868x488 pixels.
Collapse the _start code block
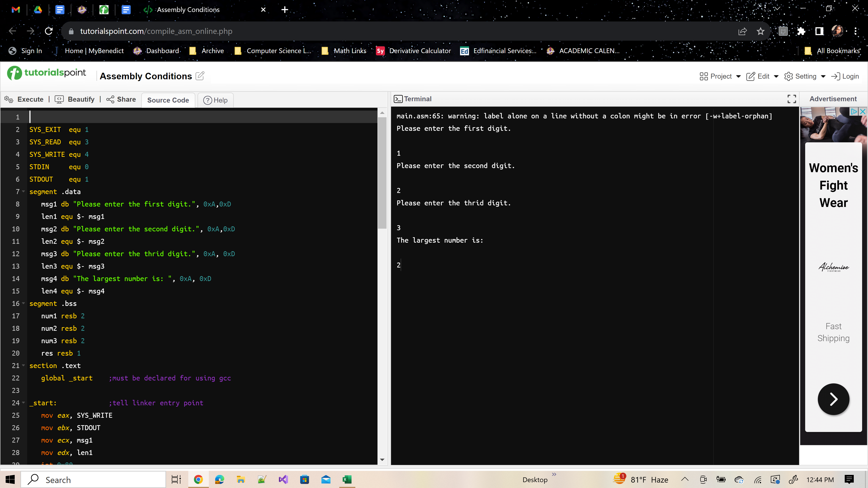23,402
